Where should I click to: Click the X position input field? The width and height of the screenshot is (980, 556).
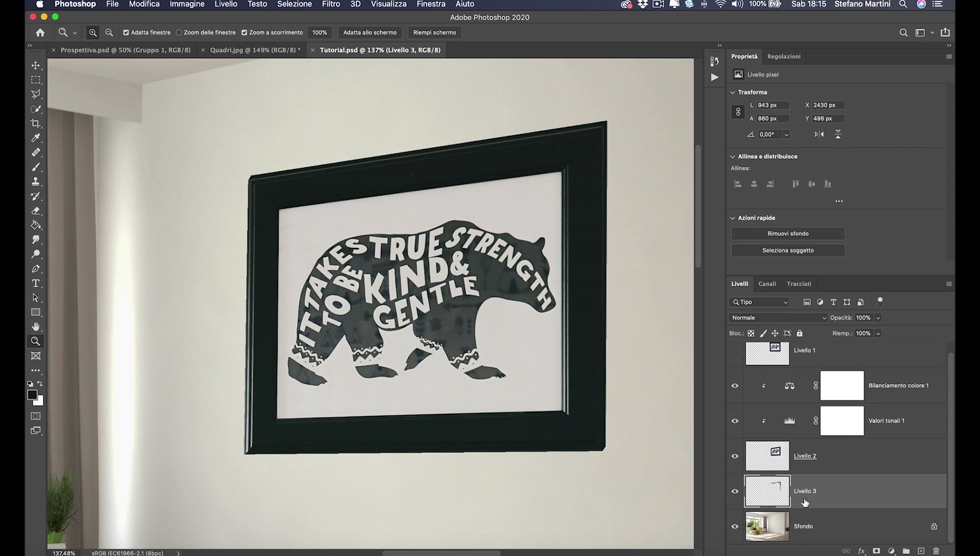pos(828,105)
